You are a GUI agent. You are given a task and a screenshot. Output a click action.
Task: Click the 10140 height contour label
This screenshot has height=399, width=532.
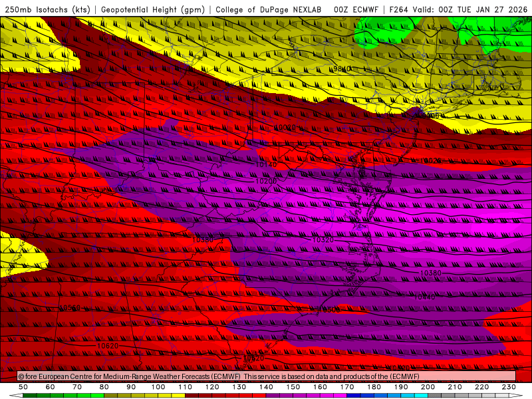[x=266, y=164]
